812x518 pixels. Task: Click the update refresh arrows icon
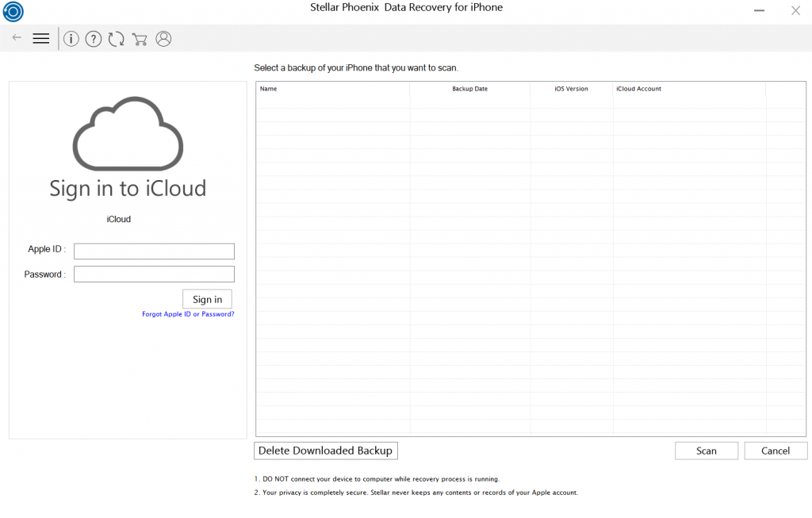point(116,39)
